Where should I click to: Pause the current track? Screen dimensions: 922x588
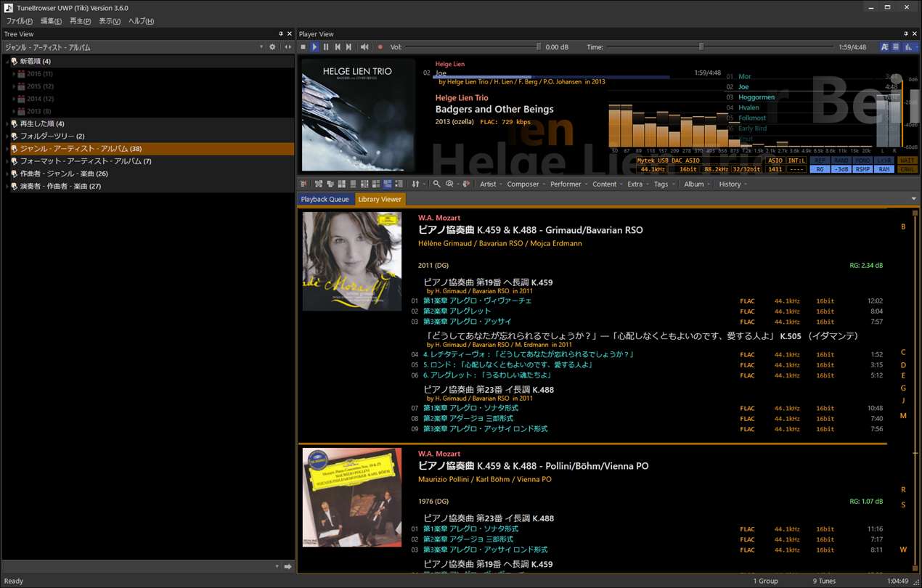pos(326,47)
